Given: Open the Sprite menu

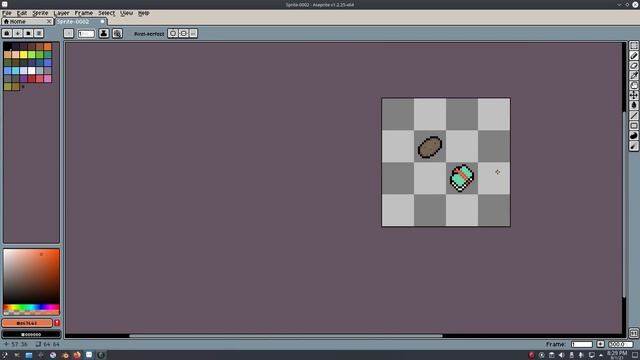Looking at the screenshot, I should 40,13.
